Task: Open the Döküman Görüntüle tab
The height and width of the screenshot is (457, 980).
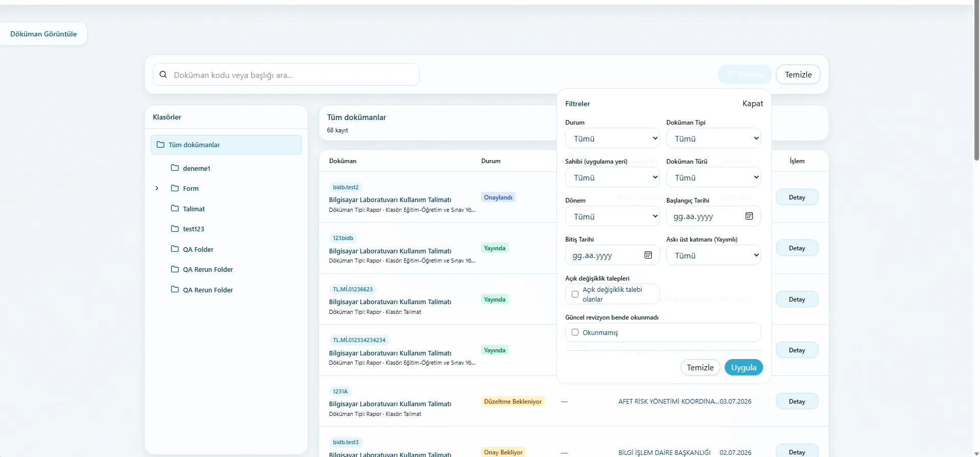Action: pyautogui.click(x=44, y=34)
